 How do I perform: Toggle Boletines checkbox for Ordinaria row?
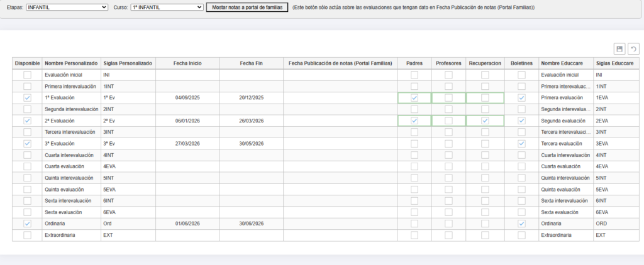pos(521,224)
